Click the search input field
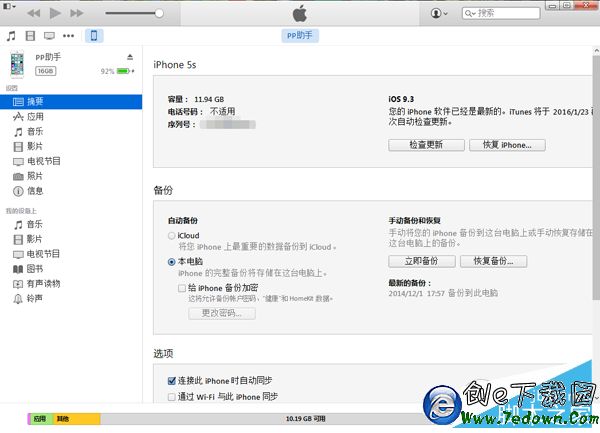 pyautogui.click(x=501, y=13)
